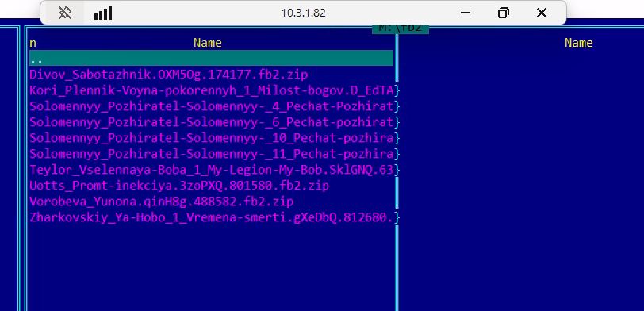
Task: Click the 10.3.1.82 connection title
Action: pyautogui.click(x=304, y=13)
